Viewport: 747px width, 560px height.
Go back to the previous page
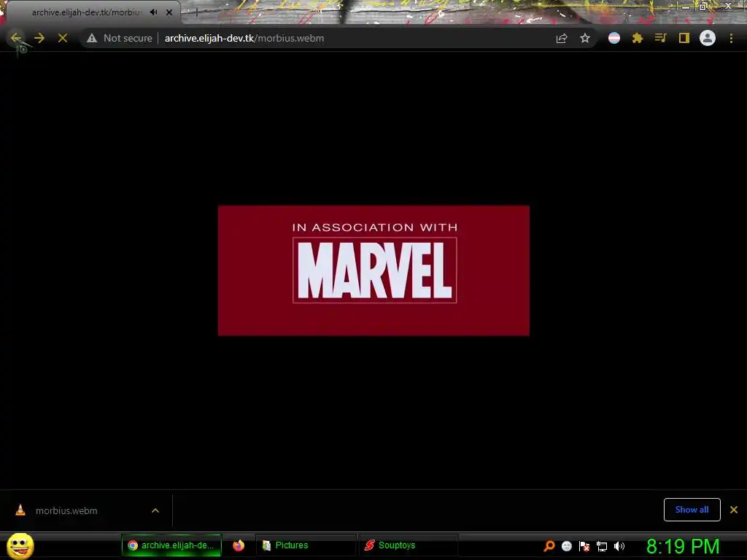pos(16,38)
